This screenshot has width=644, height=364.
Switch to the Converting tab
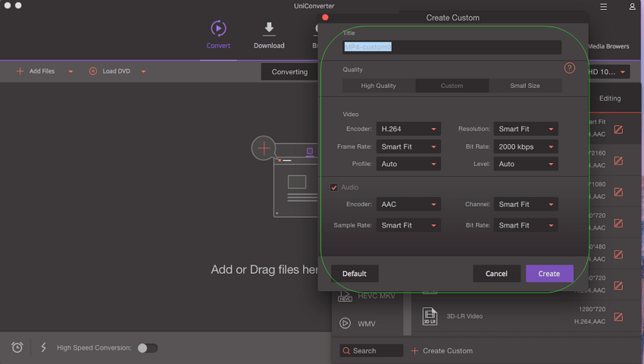(x=289, y=71)
